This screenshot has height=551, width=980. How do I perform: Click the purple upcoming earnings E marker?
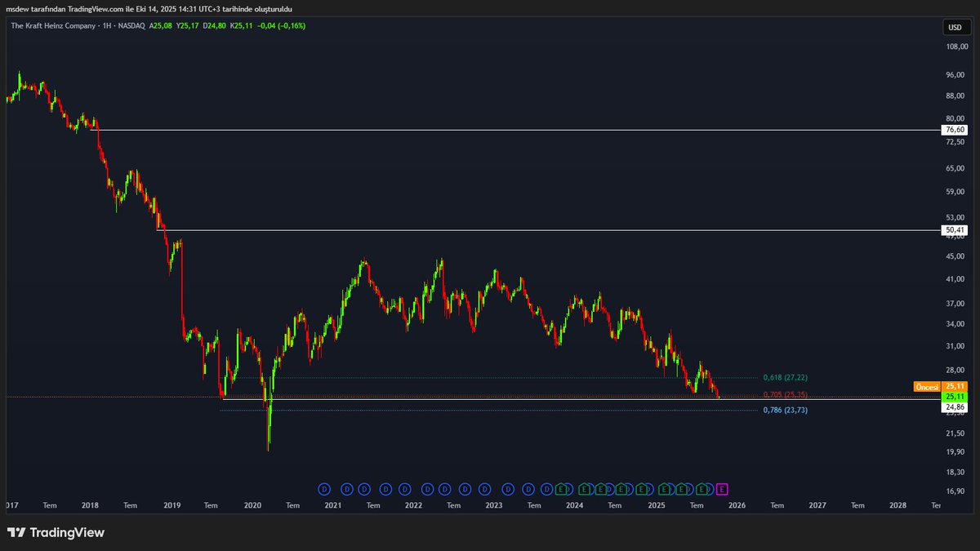[722, 489]
